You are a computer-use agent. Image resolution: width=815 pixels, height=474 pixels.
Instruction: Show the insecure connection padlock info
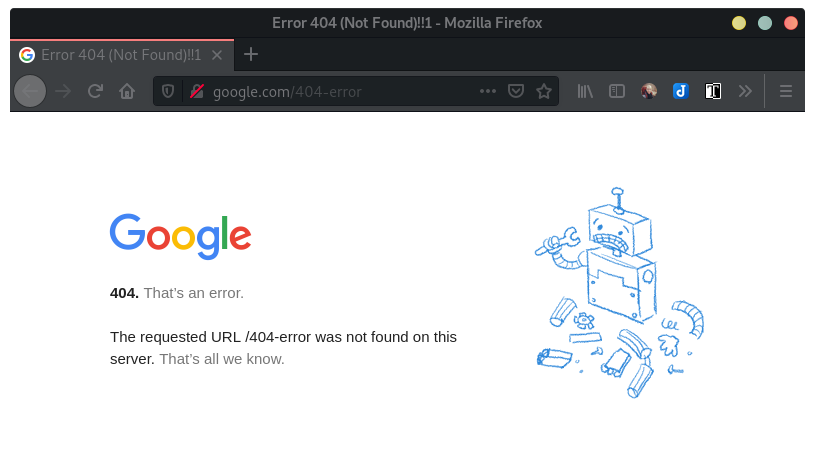click(x=197, y=91)
